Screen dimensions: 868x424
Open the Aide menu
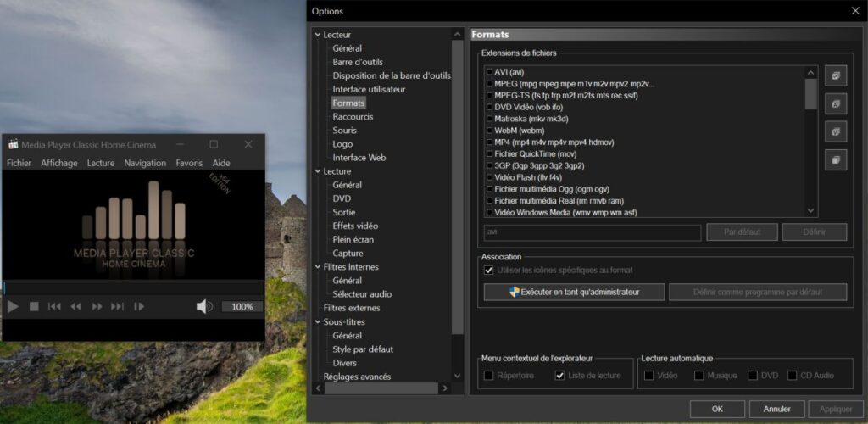[x=221, y=163]
